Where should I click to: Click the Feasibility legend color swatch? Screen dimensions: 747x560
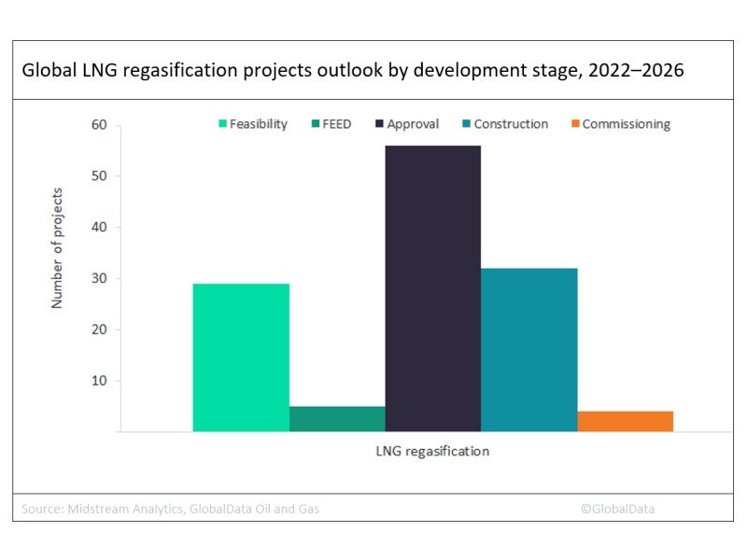click(x=225, y=124)
